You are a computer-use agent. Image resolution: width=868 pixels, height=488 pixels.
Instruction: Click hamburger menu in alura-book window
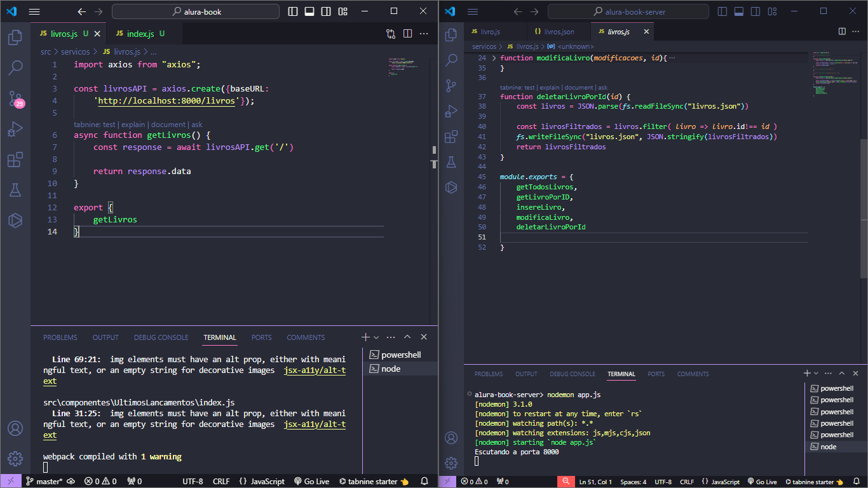click(x=34, y=11)
